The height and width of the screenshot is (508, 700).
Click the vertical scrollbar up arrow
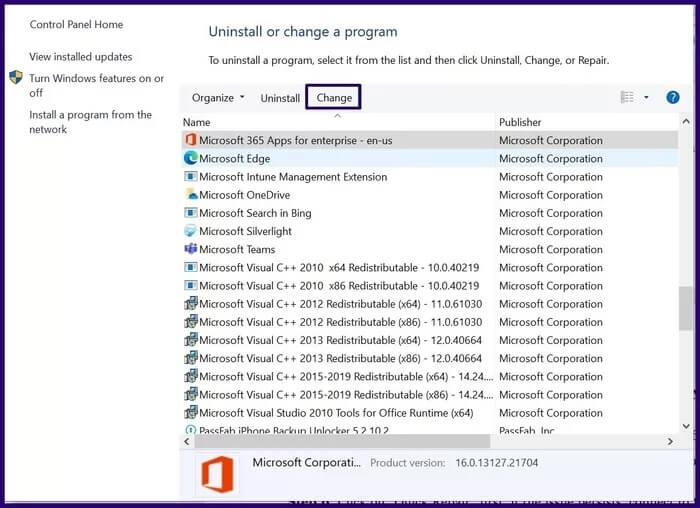(x=686, y=121)
